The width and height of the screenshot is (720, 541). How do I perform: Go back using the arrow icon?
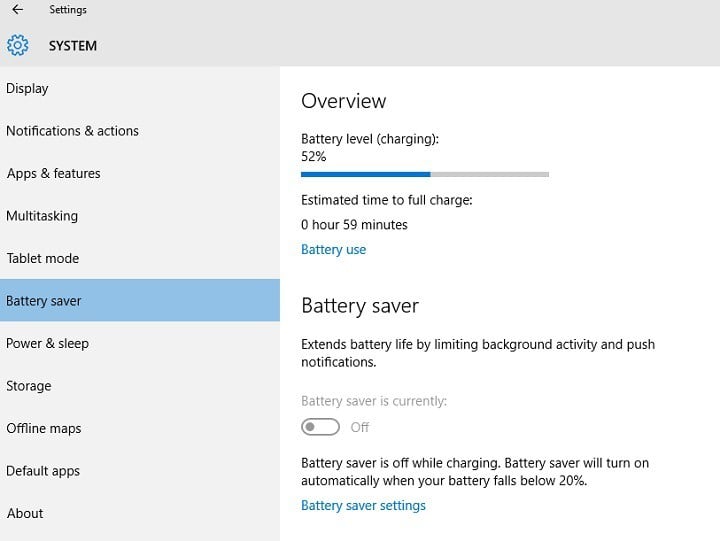tap(17, 10)
